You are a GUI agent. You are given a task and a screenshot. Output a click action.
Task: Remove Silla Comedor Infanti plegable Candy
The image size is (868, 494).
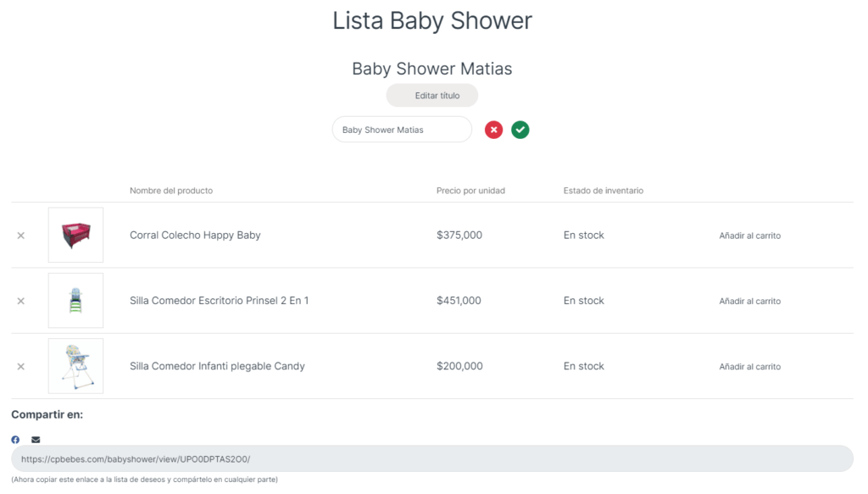[21, 366]
